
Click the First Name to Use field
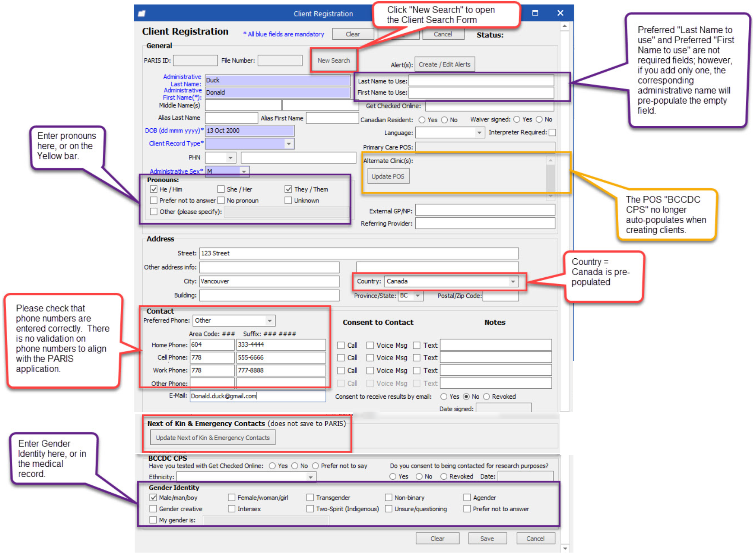coord(481,93)
